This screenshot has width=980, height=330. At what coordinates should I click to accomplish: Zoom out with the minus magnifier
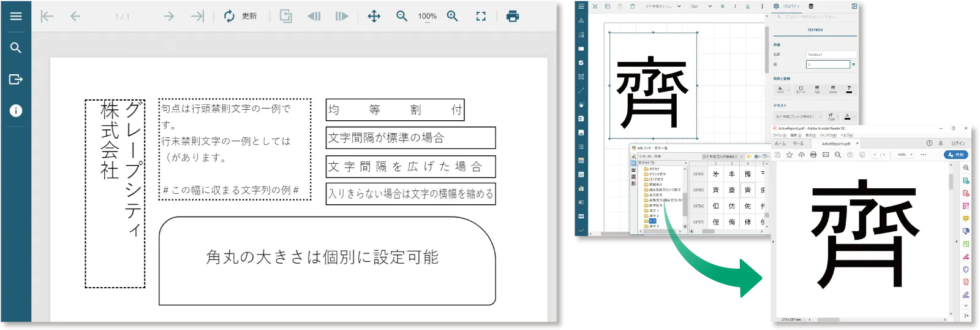click(402, 16)
